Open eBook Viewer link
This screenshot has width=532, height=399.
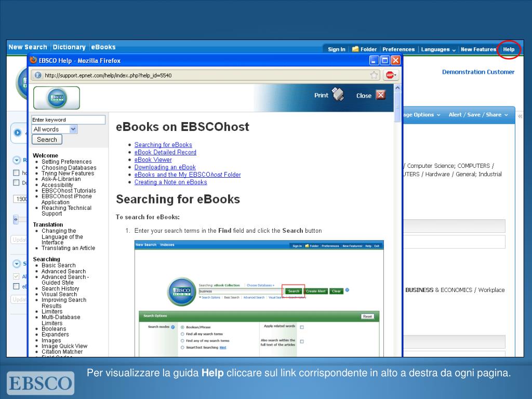tap(153, 160)
